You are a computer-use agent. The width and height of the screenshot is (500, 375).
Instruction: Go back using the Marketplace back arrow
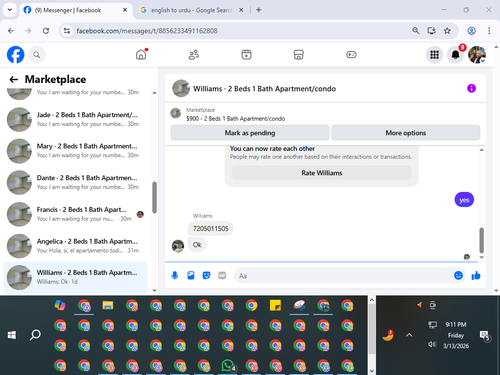coord(13,79)
